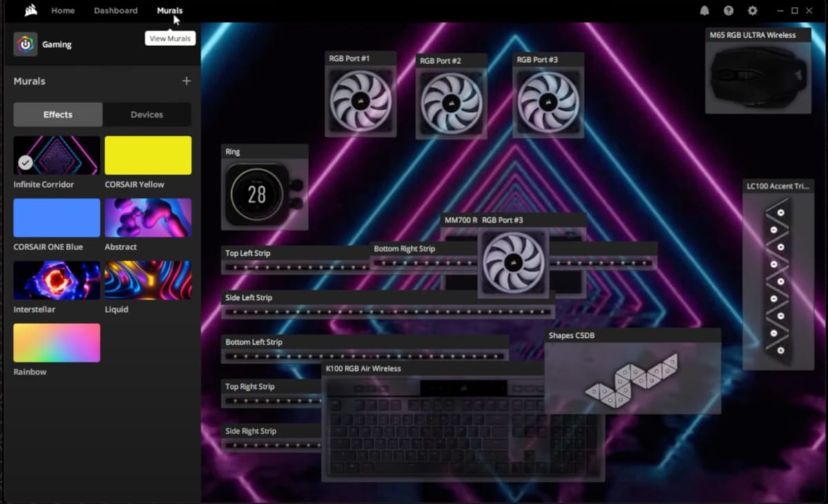Switch to the Devices tab
This screenshot has height=504, width=828.
[147, 114]
